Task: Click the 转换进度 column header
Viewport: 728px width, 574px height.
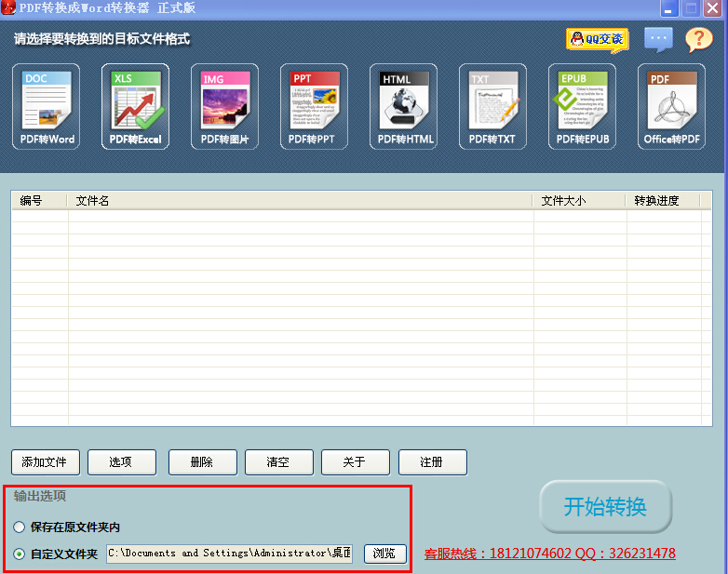Action: click(663, 200)
